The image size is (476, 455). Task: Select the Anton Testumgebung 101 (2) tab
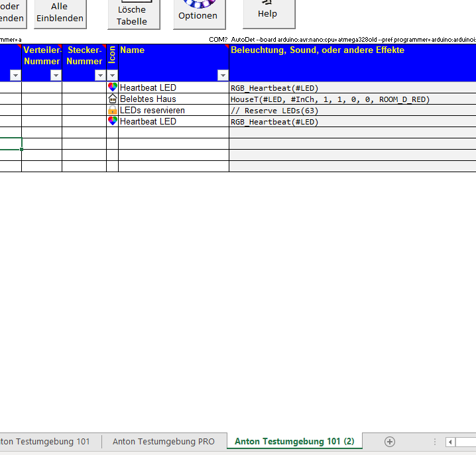coord(294,442)
